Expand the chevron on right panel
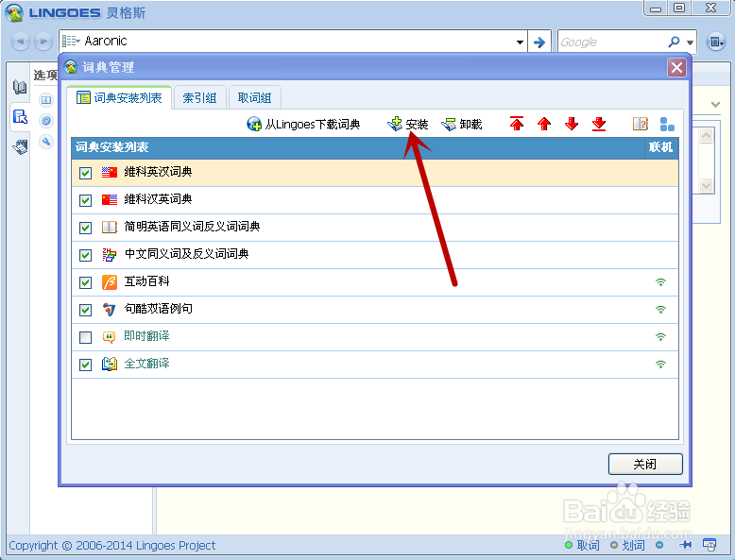Screen dimensions: 735x560 [x=715, y=104]
